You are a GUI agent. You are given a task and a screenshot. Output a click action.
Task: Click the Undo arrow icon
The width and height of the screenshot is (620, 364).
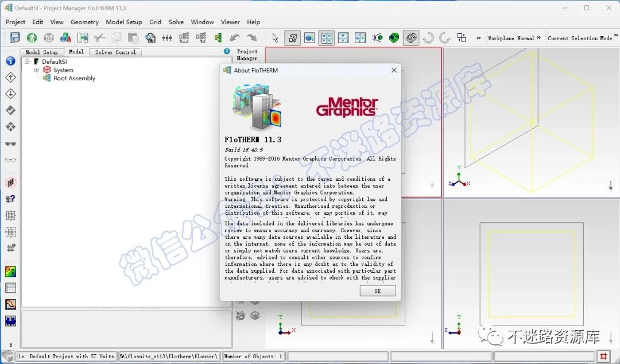coord(235,37)
